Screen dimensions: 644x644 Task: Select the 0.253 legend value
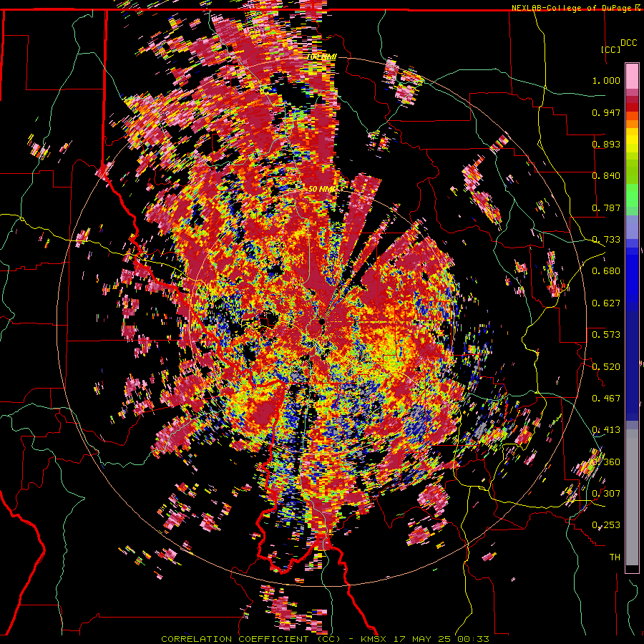click(606, 525)
